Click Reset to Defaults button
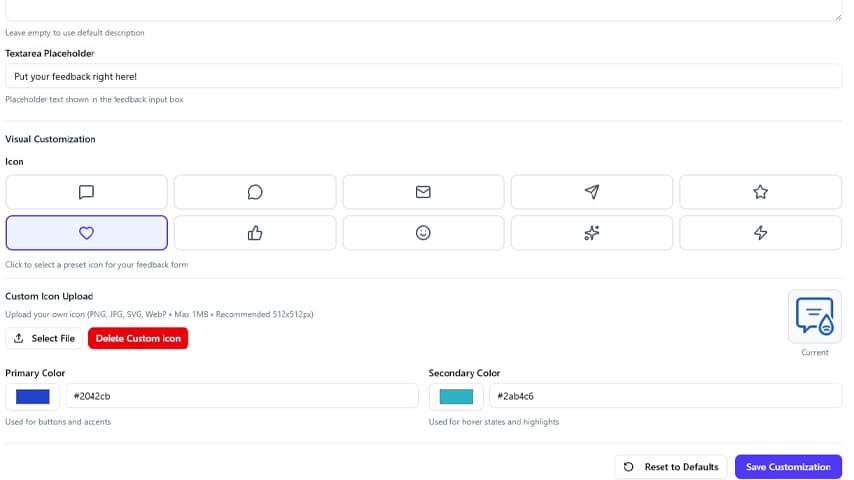The height and width of the screenshot is (480, 854). (670, 467)
